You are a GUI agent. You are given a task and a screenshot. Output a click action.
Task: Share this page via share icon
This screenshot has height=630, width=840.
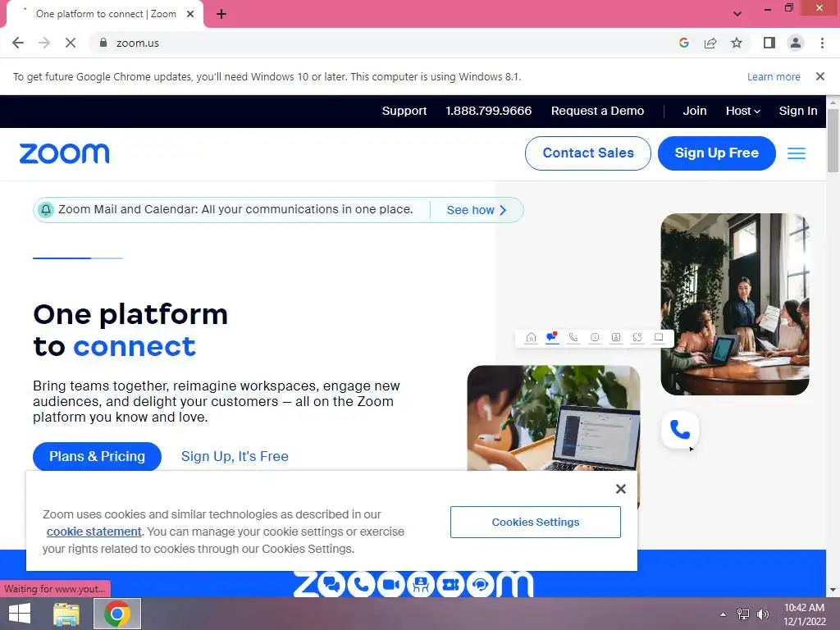coord(710,43)
